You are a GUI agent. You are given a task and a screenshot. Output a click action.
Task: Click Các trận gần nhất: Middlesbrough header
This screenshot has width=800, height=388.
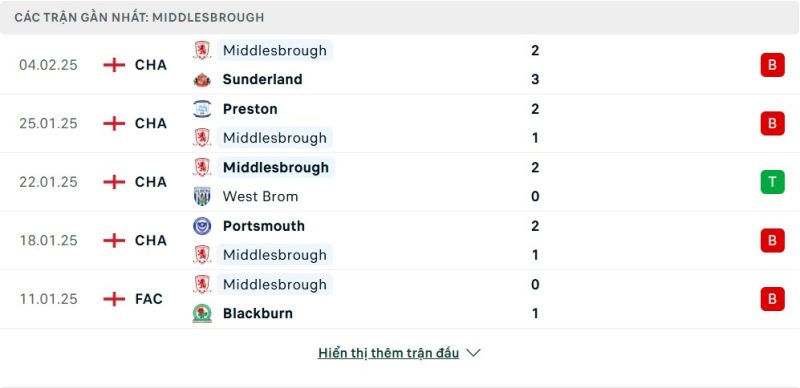pyautogui.click(x=139, y=17)
